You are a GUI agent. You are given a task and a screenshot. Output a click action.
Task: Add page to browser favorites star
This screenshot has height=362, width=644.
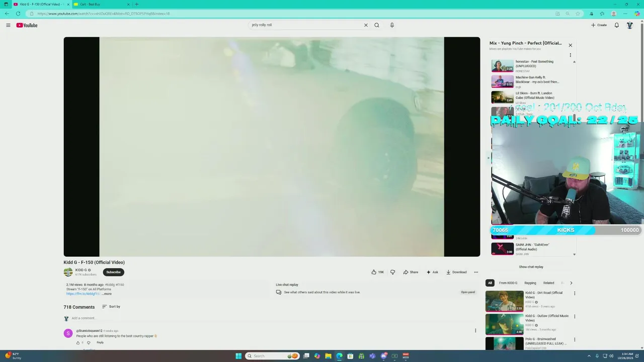click(578, 14)
